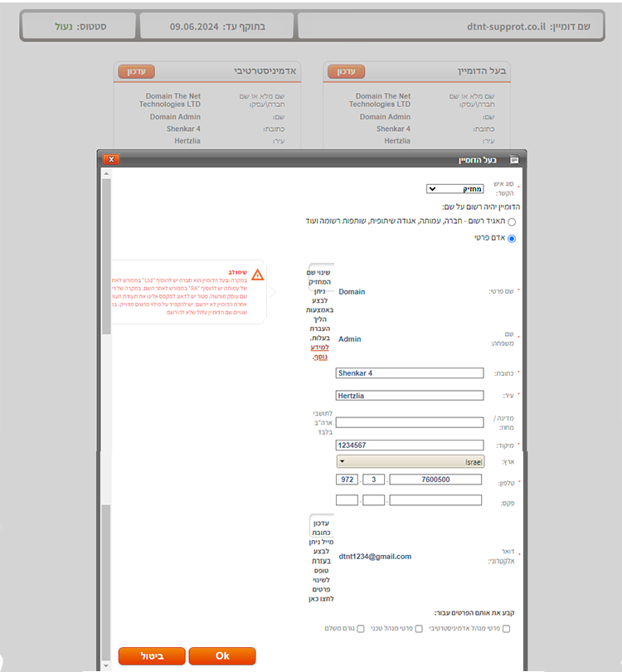This screenshot has height=672, width=622.
Task: Check the פרטי מנהל אדמיניסטרטיבי checkbox
Action: point(507,629)
